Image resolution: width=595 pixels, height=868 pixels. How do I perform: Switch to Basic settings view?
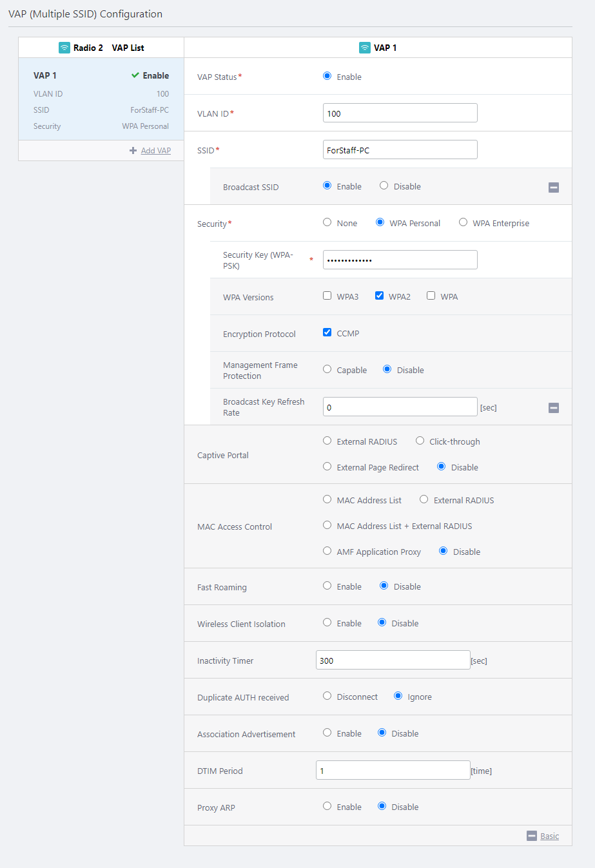[549, 836]
